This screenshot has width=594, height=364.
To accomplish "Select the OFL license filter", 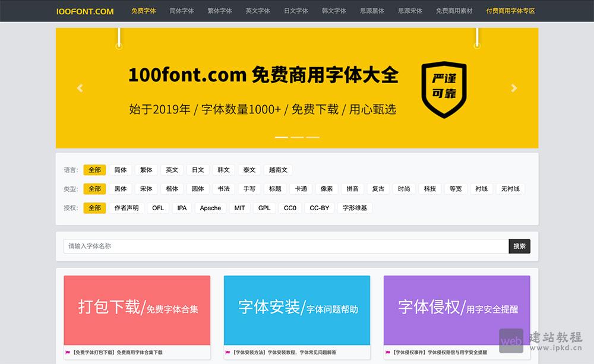I will click(157, 208).
